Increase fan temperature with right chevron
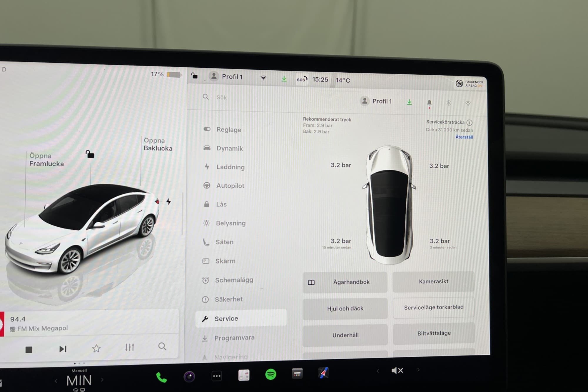Screen dimensions: 588x392 pyautogui.click(x=102, y=380)
